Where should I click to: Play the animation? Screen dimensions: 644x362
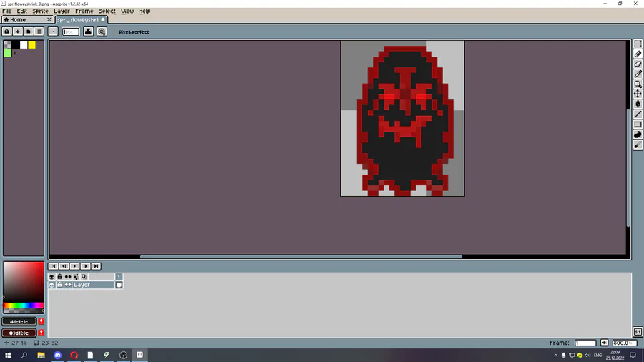(x=74, y=266)
